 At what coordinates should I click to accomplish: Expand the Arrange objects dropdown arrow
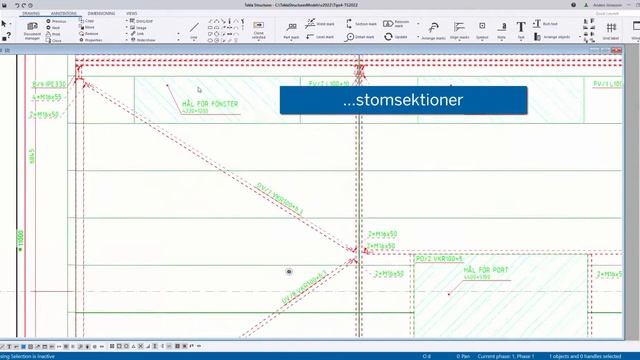point(580,37)
